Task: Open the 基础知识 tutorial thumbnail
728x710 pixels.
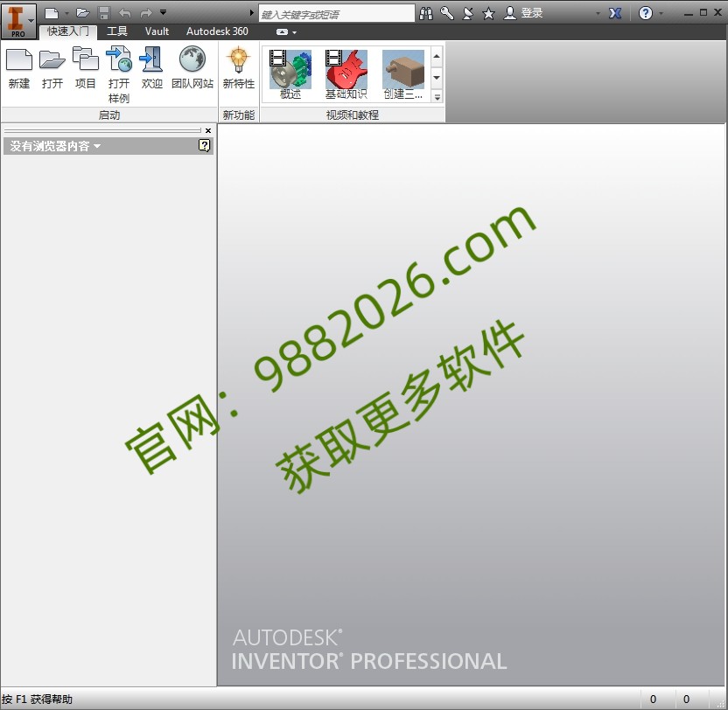Action: pyautogui.click(x=346, y=70)
